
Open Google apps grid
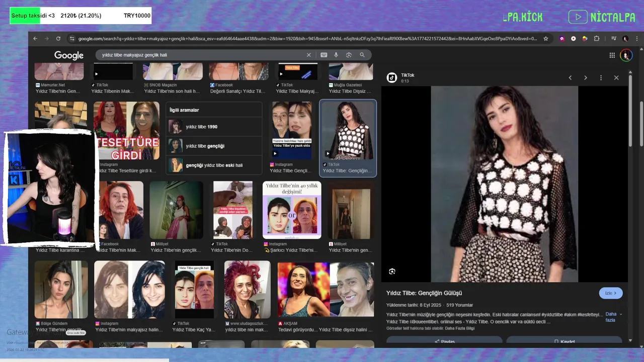point(612,55)
